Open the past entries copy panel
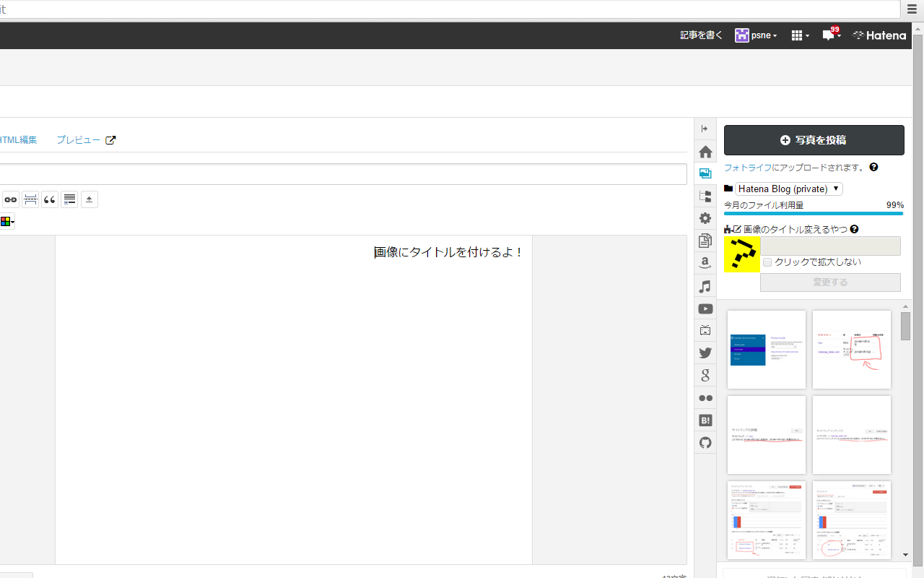 pyautogui.click(x=705, y=241)
